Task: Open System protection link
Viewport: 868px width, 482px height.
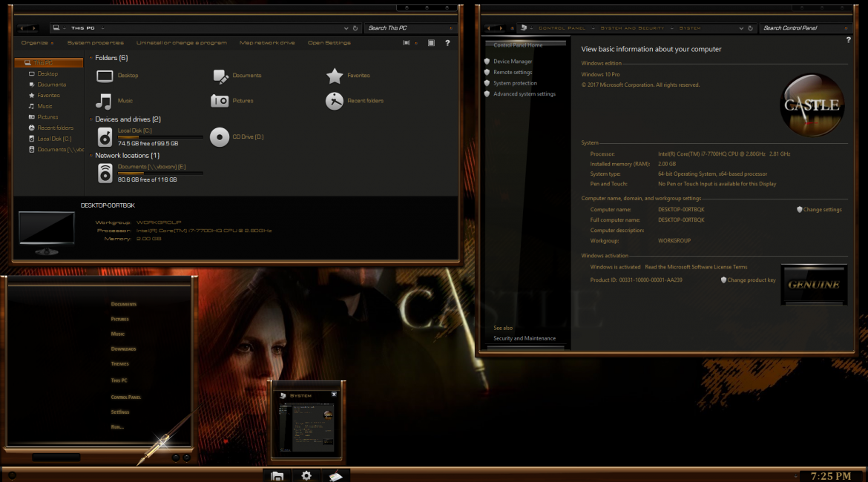Action: (x=515, y=83)
